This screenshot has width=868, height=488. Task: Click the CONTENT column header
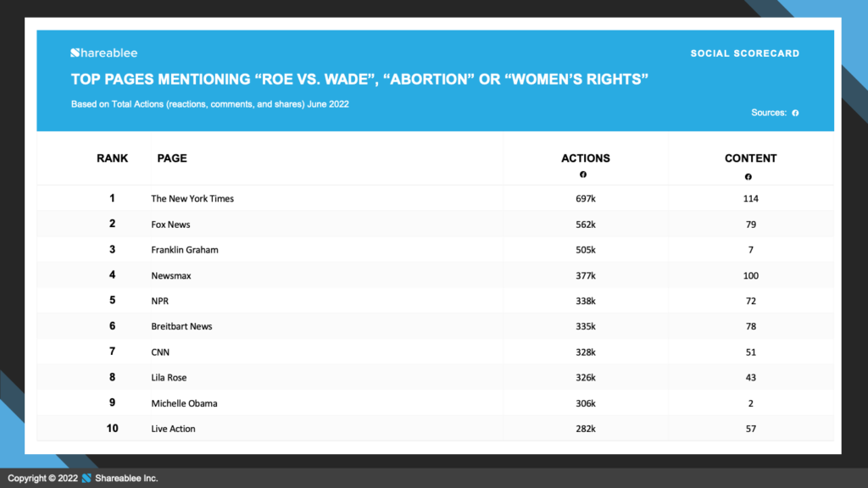click(751, 158)
